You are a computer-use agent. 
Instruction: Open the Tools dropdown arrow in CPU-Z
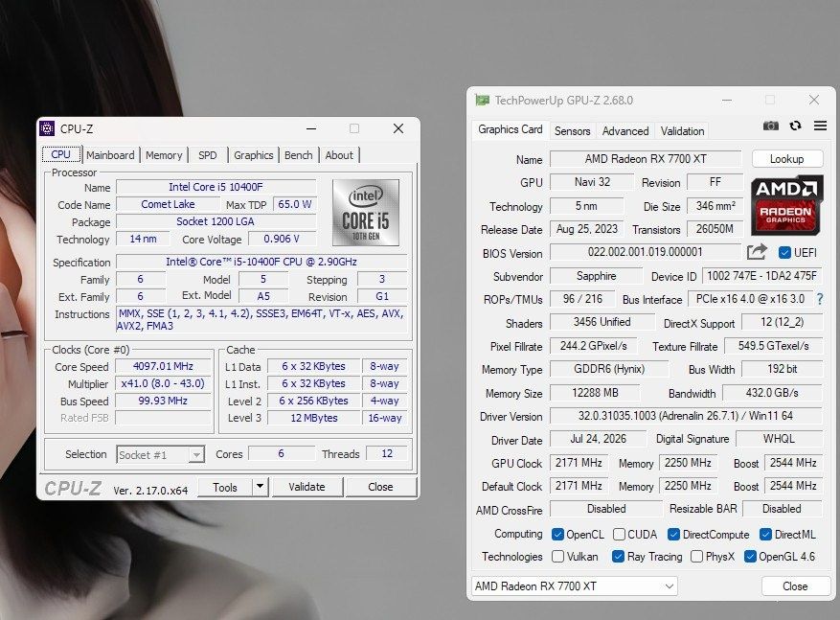pyautogui.click(x=260, y=487)
